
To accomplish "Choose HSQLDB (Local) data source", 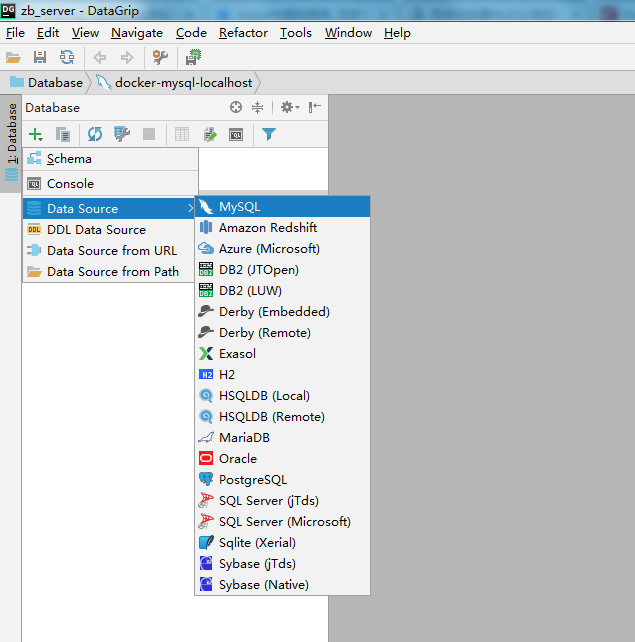I will pyautogui.click(x=282, y=396).
